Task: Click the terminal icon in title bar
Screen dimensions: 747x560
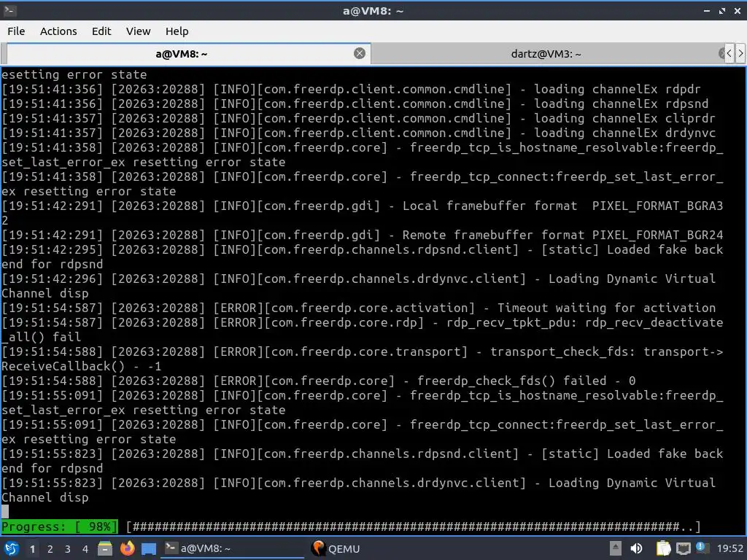Action: (9, 10)
